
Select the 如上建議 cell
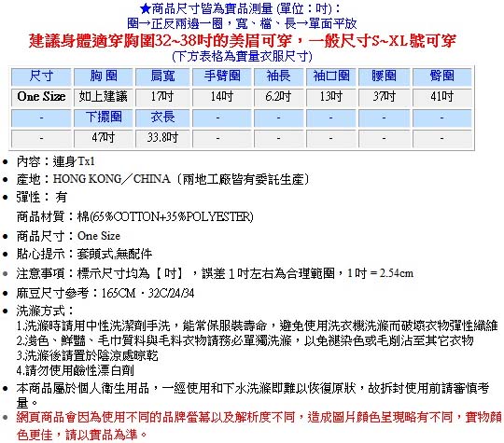click(x=104, y=97)
